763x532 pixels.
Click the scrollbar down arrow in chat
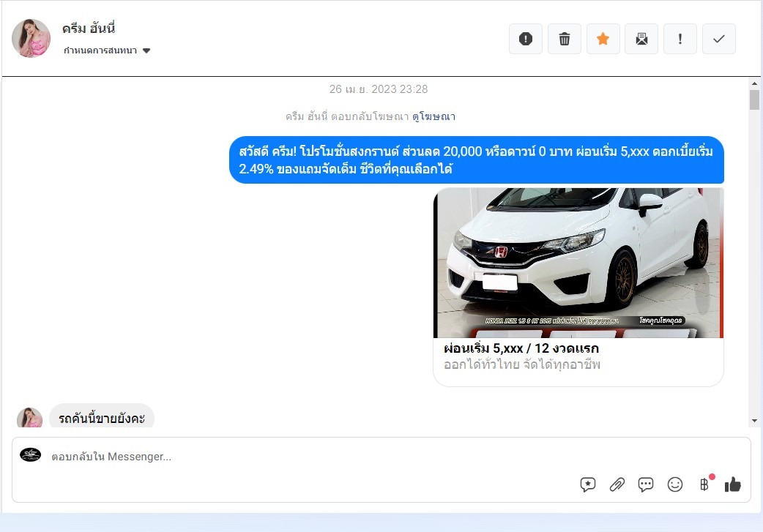(754, 421)
